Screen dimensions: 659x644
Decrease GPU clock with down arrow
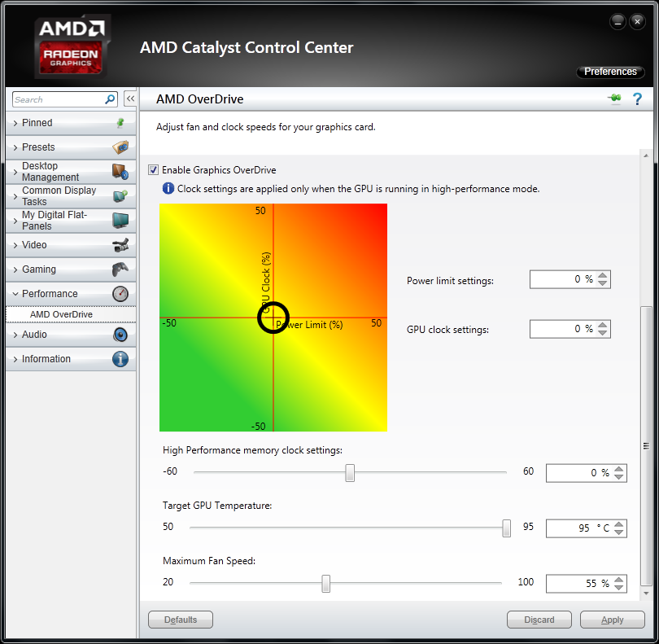pos(603,332)
